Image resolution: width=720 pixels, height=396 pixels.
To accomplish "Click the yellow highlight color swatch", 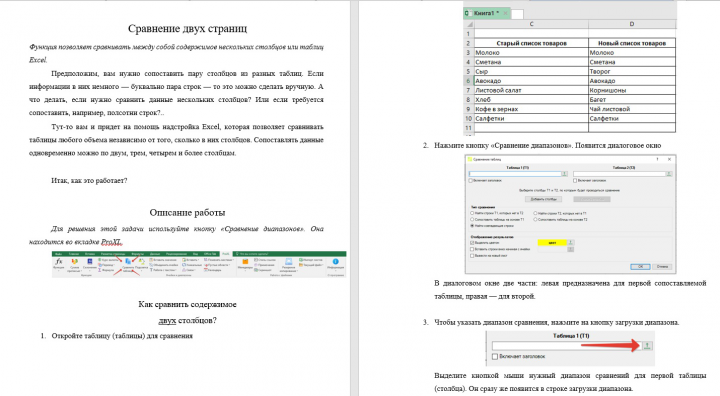I will click(552, 243).
